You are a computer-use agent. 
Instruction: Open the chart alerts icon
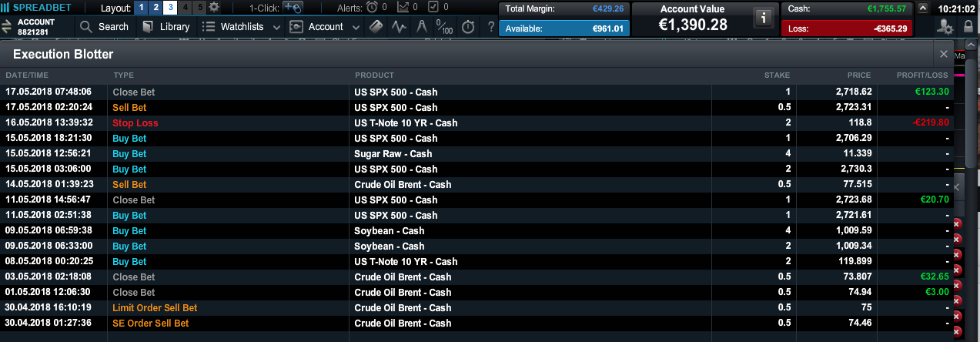[x=403, y=8]
